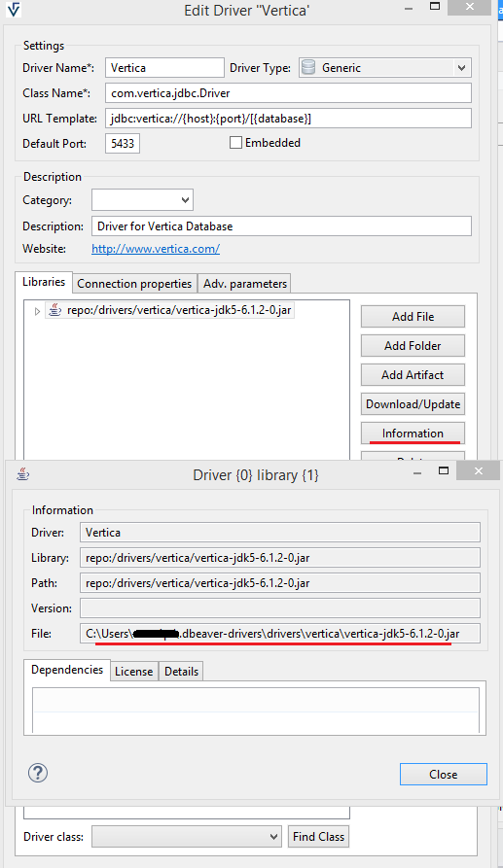Click the Find Class button

pyautogui.click(x=318, y=837)
